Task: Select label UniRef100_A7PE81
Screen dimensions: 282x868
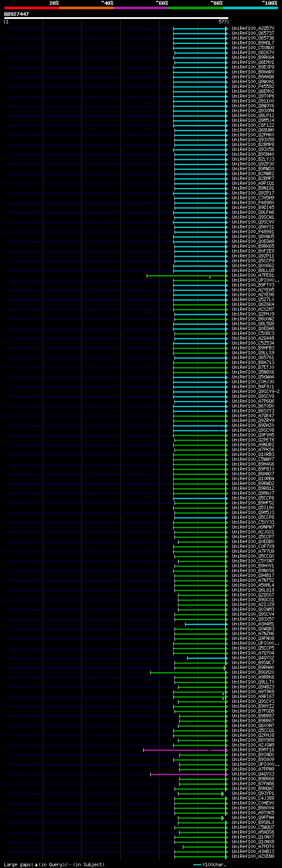Action: (x=253, y=276)
